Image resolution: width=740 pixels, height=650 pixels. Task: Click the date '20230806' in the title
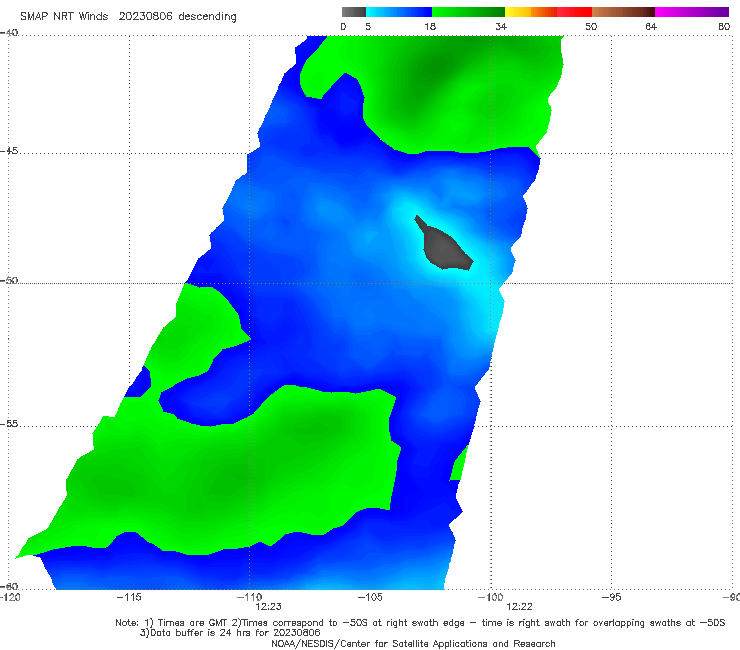tap(145, 16)
